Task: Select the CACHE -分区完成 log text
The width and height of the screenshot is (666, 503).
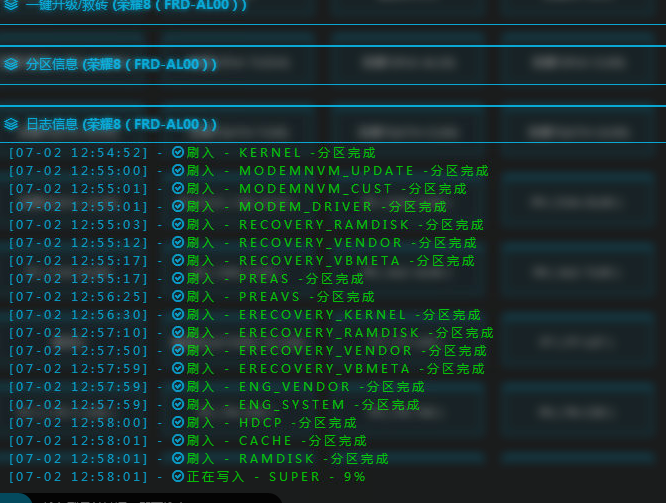Action: (303, 441)
